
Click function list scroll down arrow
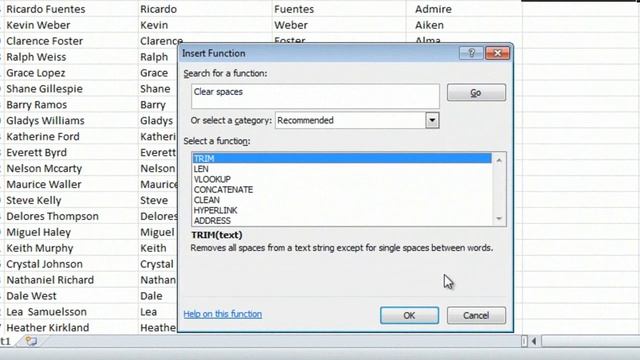pos(499,219)
